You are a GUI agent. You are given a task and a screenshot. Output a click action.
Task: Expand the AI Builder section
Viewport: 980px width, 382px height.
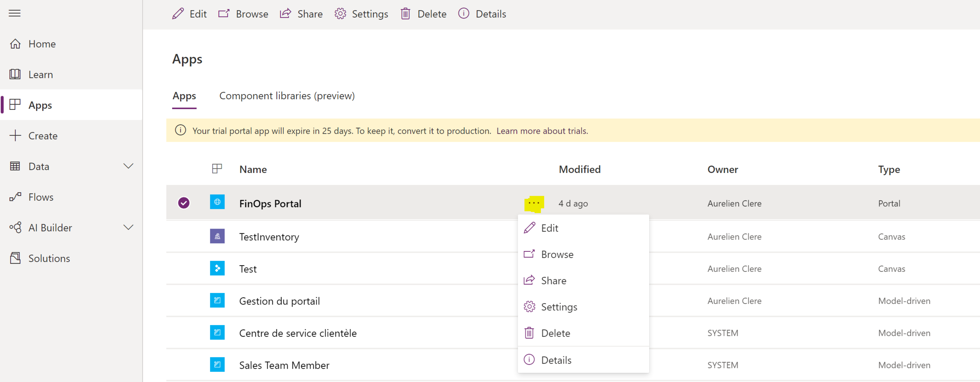coord(129,227)
